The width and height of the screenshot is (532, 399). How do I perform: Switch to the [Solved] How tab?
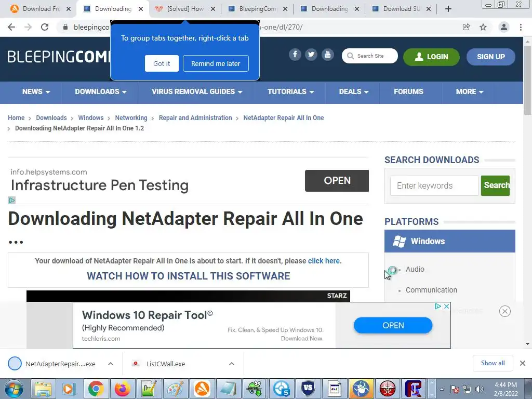pos(185,9)
